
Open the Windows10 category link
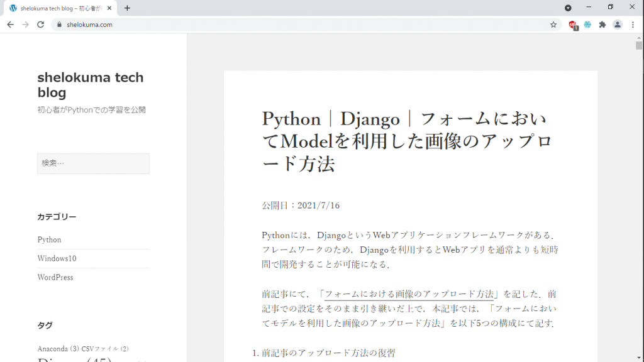click(57, 258)
